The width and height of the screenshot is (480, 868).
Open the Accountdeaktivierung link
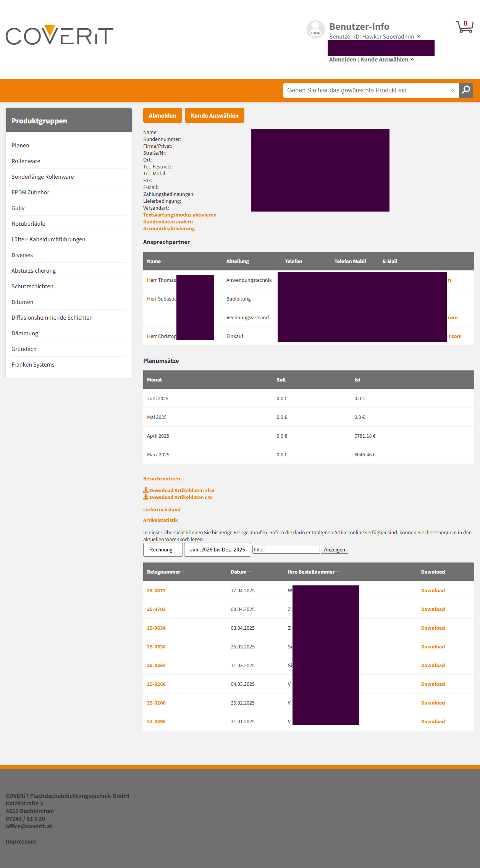pyautogui.click(x=169, y=229)
